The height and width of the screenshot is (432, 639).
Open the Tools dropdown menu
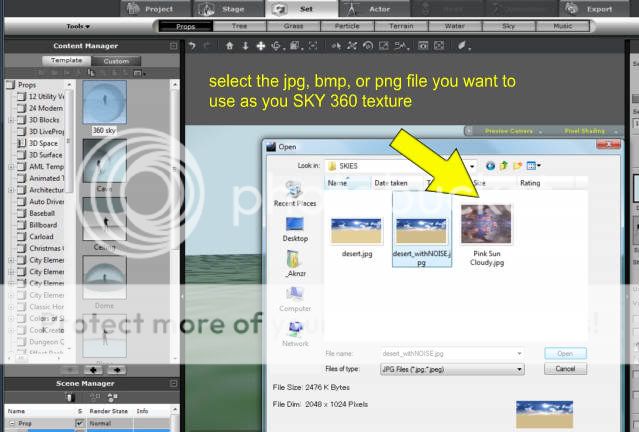(x=78, y=26)
